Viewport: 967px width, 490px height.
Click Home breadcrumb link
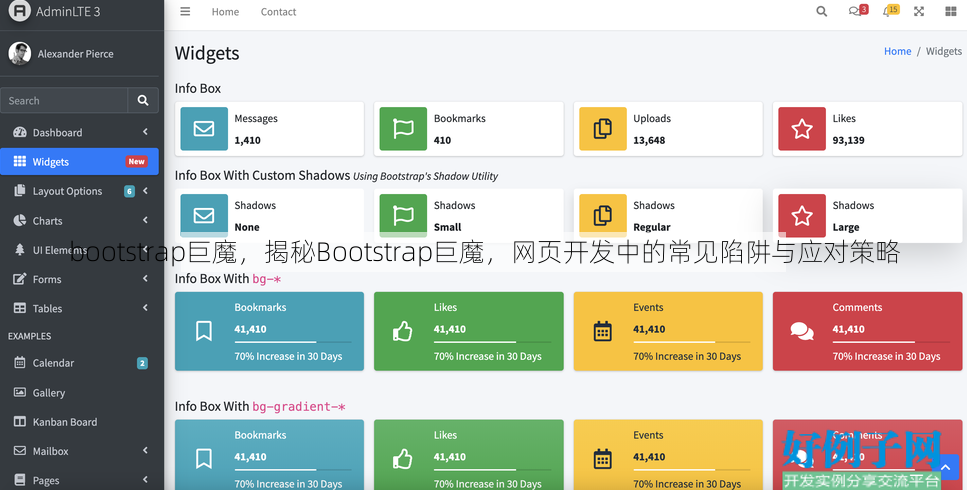[x=897, y=51]
